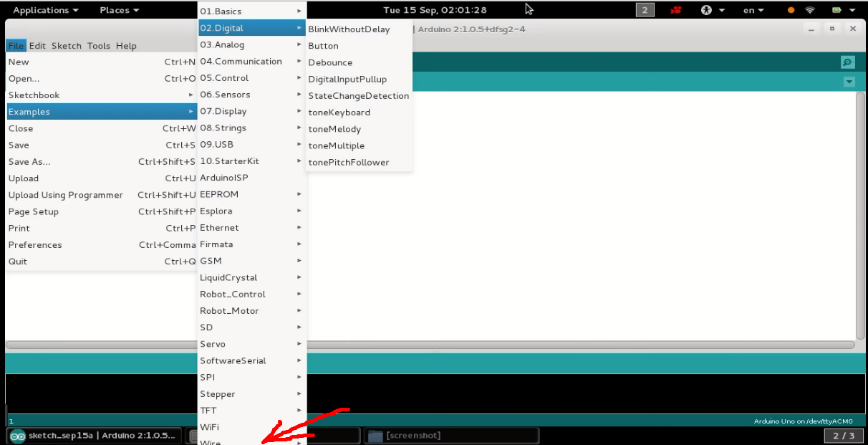The width and height of the screenshot is (868, 445).
Task: Open the Wi-Fi status icon in top bar
Action: pos(810,10)
